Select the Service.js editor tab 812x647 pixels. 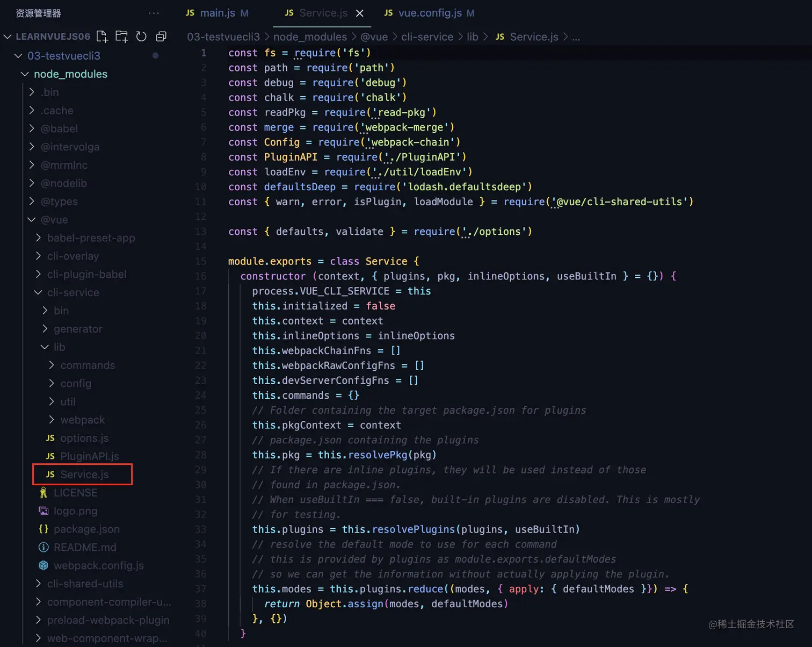[323, 13]
